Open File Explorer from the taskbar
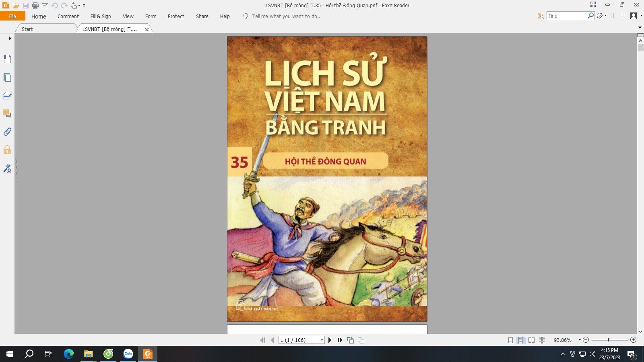Image resolution: width=644 pixels, height=362 pixels. tap(89, 354)
